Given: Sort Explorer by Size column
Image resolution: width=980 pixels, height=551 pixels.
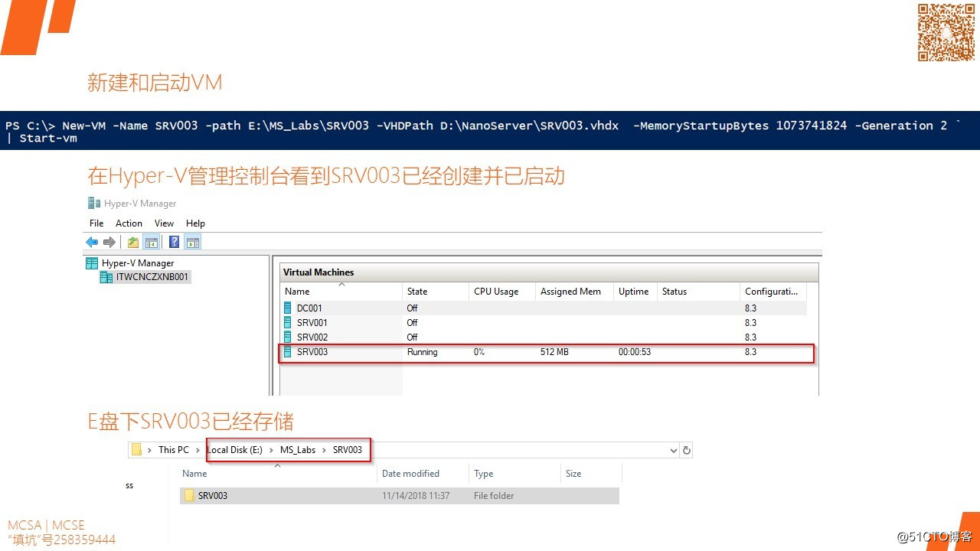Looking at the screenshot, I should (591, 474).
